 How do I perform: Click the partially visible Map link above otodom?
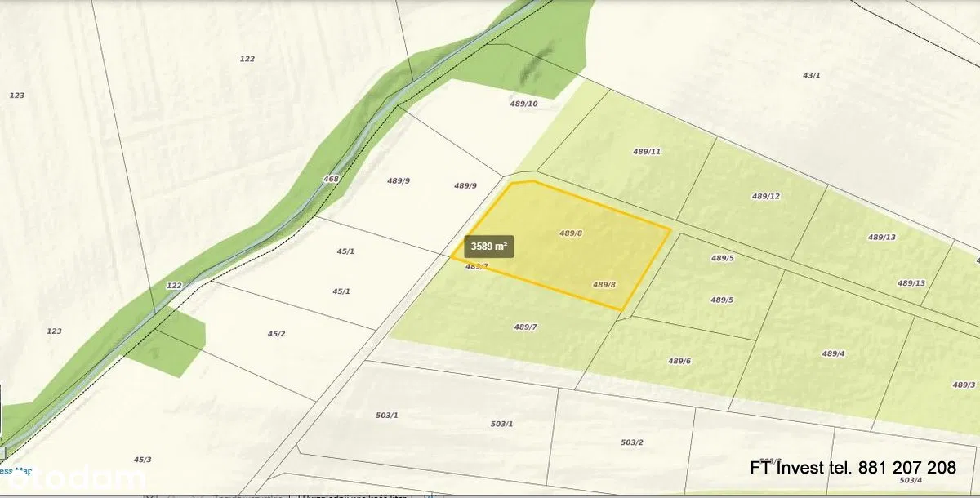click(16, 469)
